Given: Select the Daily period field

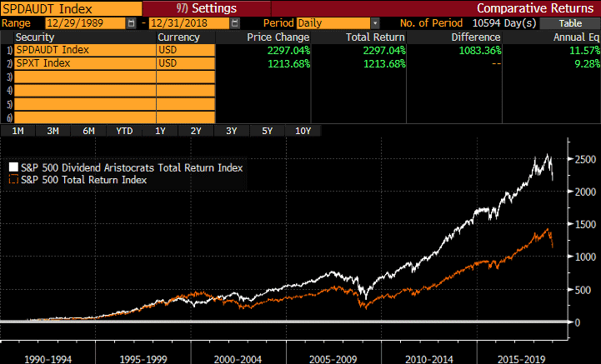Looking at the screenshot, I should pos(333,23).
